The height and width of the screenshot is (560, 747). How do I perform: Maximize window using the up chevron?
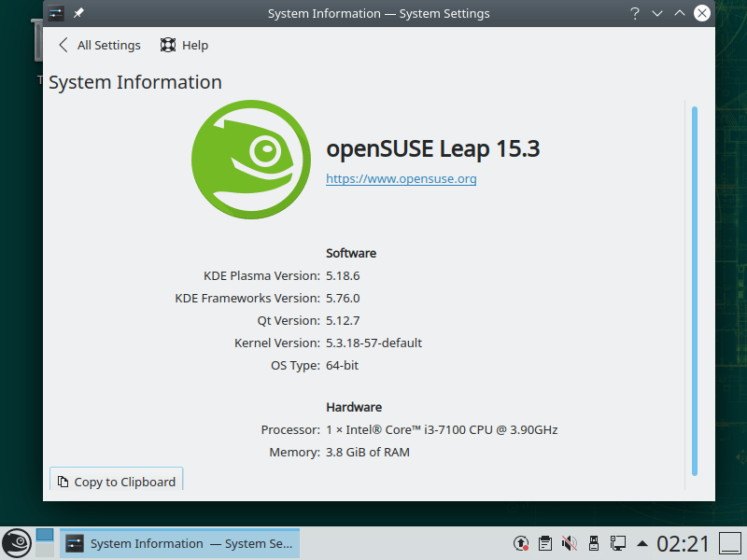pyautogui.click(x=680, y=13)
